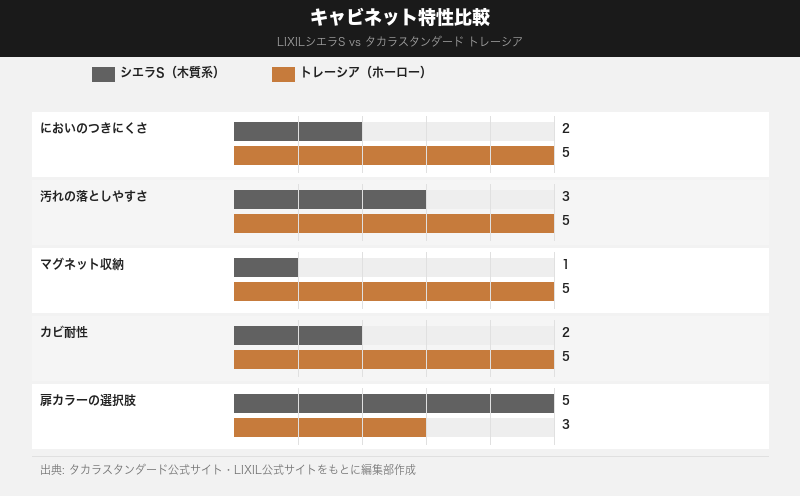Click the orange トレーシア legend swatch
This screenshot has width=800, height=496.
pyautogui.click(x=283, y=73)
